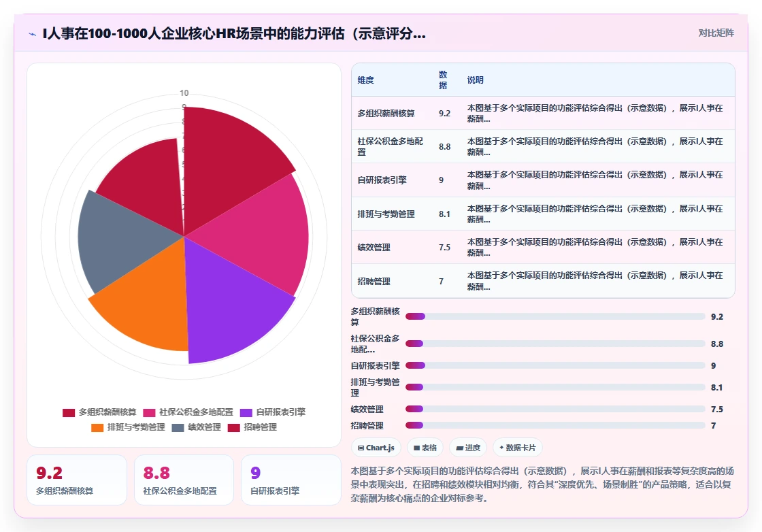Select the 排班与考勤管理 table row name
Image resolution: width=762 pixels, height=532 pixels.
click(386, 214)
